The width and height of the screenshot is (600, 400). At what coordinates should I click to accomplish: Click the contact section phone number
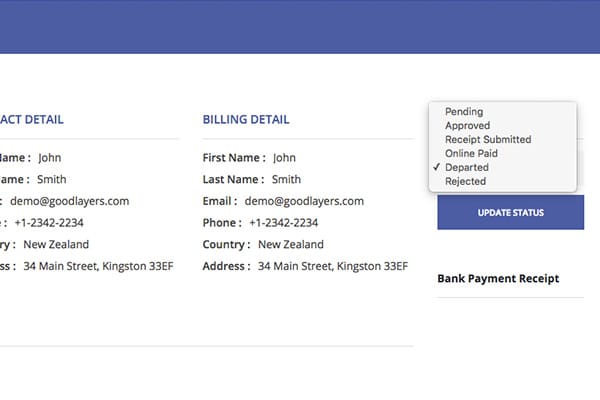point(50,223)
